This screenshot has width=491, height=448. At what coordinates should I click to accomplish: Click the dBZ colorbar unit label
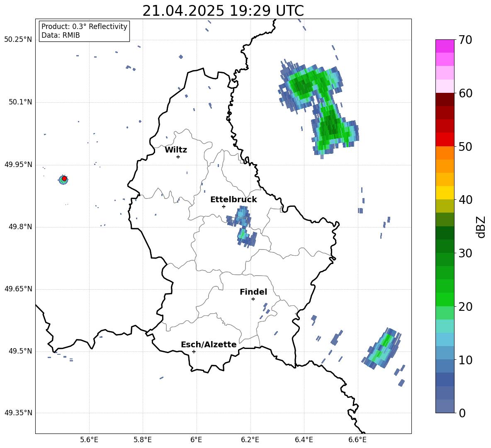tap(481, 227)
